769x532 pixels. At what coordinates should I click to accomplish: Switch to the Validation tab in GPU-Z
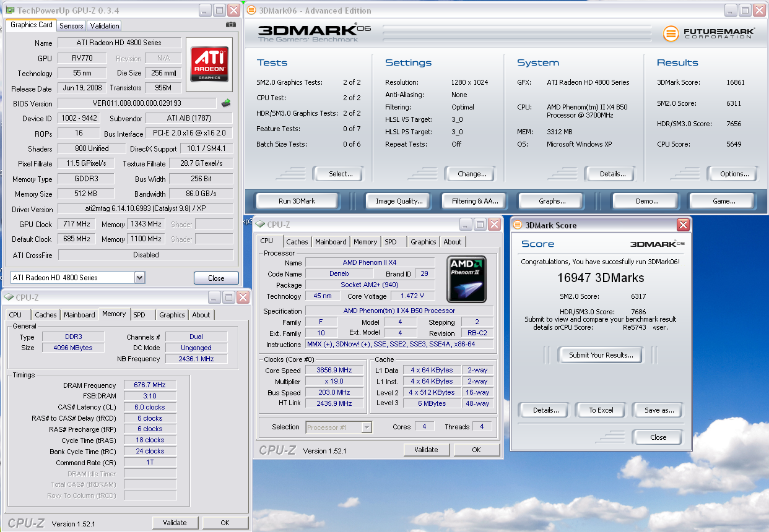coord(104,25)
